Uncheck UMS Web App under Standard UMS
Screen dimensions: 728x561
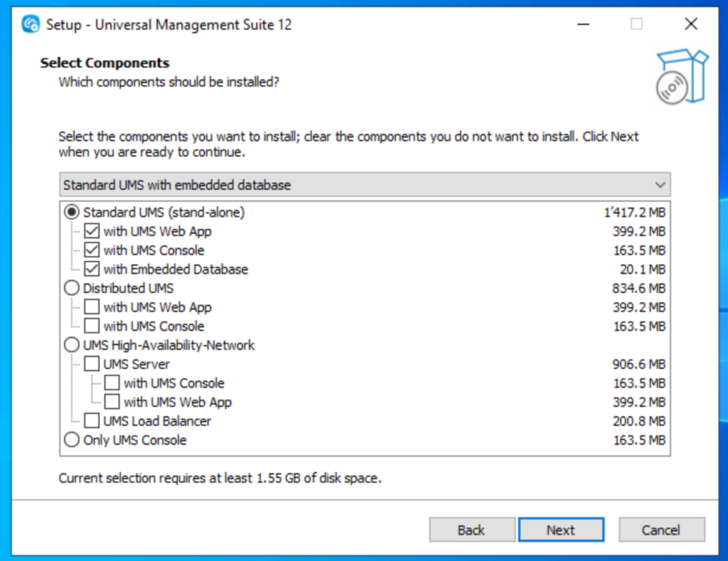coord(92,231)
